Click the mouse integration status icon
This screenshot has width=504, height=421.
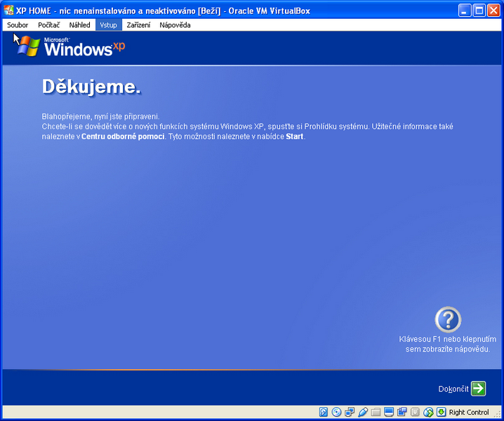coord(428,412)
